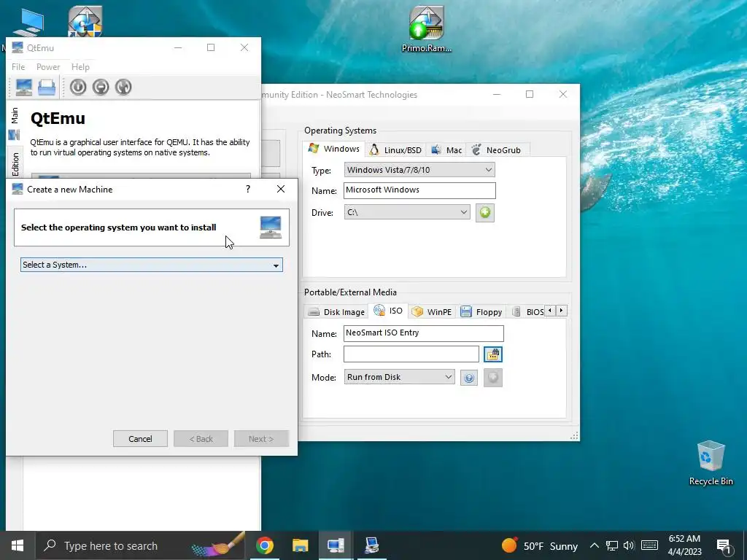Click the QtEmu taskbar icon
747x560 pixels.
coord(336,545)
